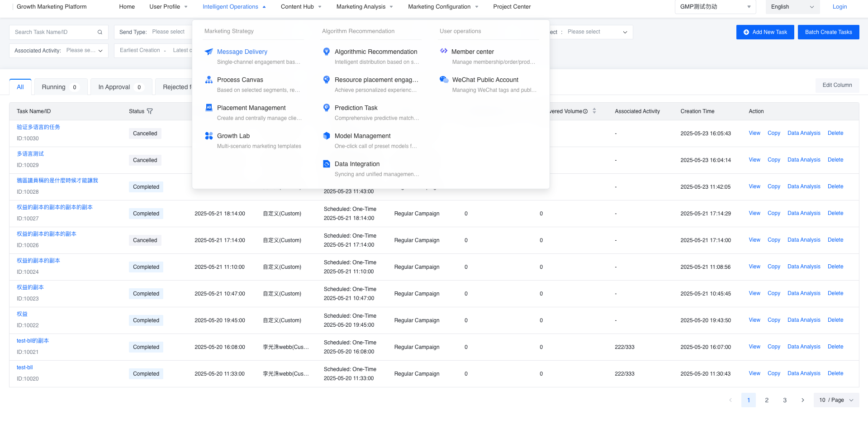Expand the Marketing Configuration menu
Image resolution: width=868 pixels, height=429 pixels.
pos(443,7)
